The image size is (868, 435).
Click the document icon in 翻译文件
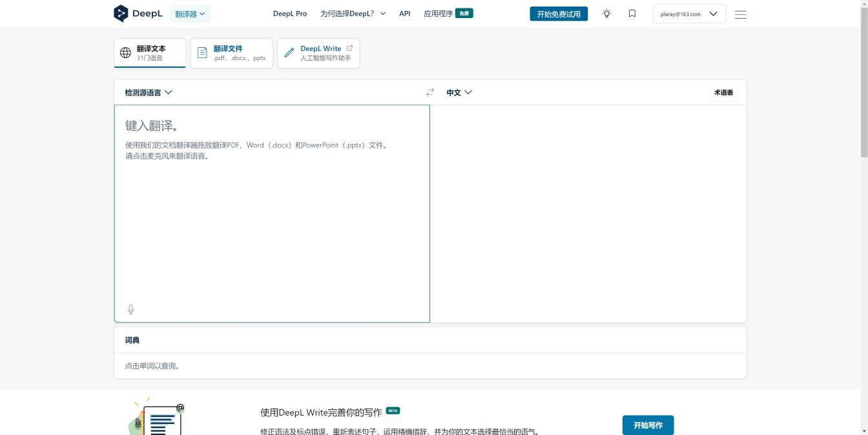click(202, 53)
